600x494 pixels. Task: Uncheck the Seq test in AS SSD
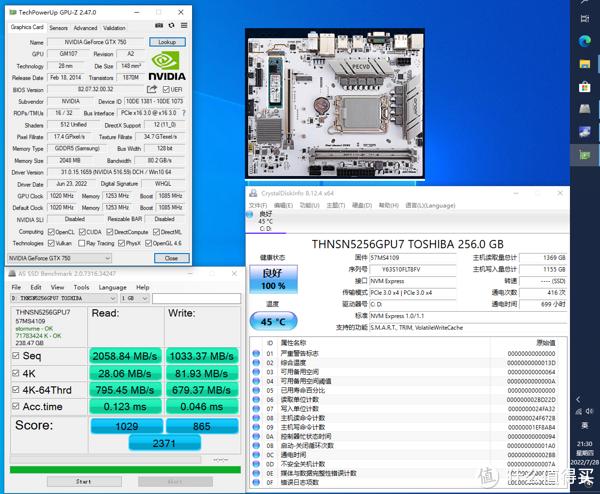coord(16,355)
